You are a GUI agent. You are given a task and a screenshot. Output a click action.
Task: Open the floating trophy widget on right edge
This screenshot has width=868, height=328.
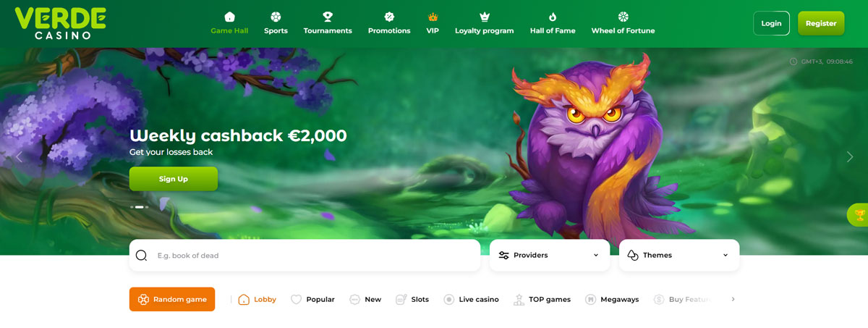click(x=859, y=215)
